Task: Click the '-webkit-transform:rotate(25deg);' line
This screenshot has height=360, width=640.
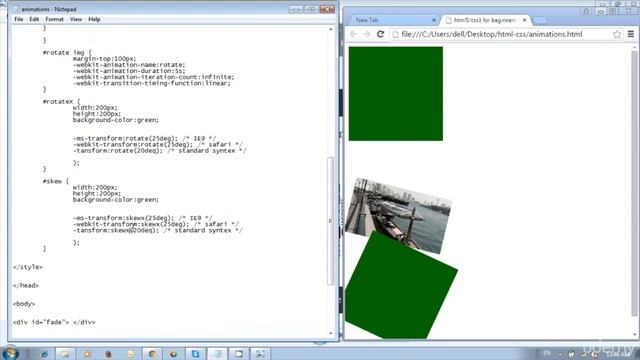Action: (x=133, y=144)
